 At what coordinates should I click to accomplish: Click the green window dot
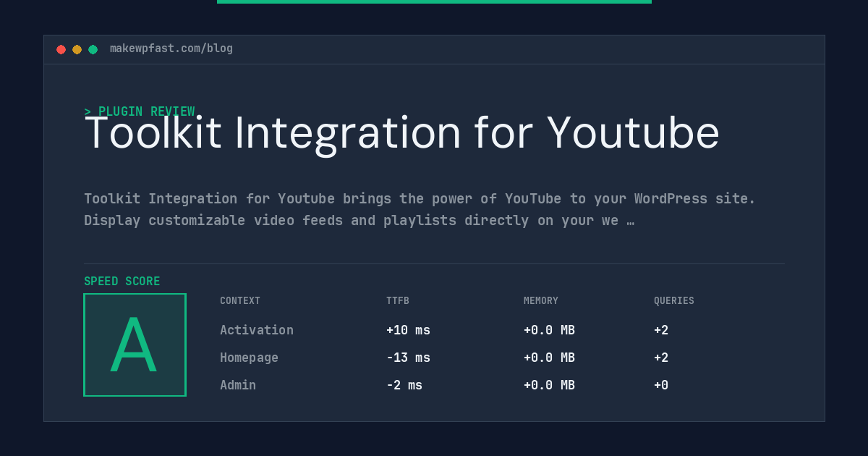[93, 49]
